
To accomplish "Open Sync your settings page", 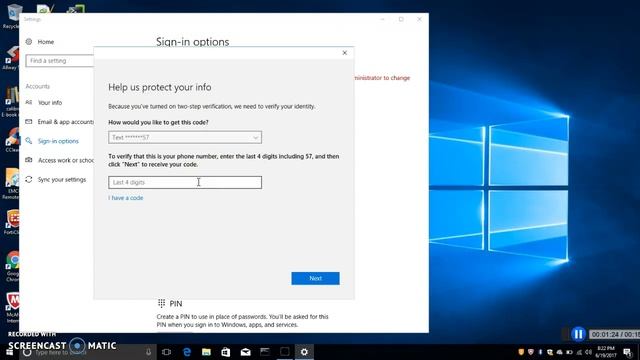I will [62, 180].
